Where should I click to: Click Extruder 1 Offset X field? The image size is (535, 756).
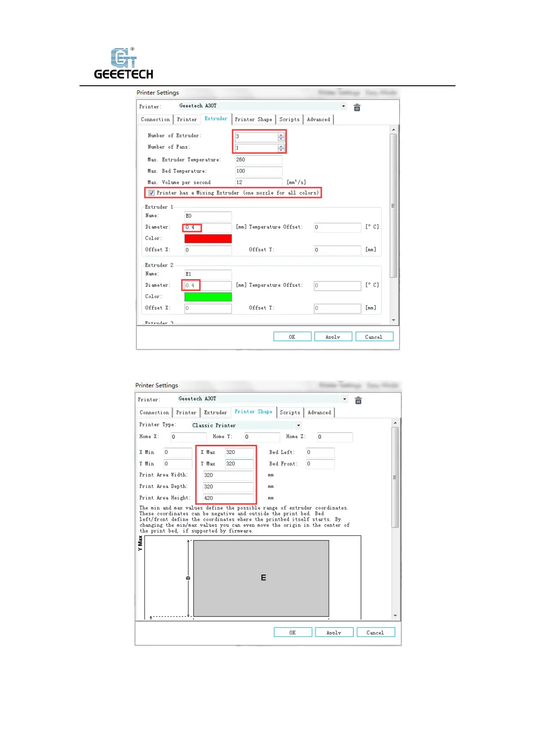(208, 250)
